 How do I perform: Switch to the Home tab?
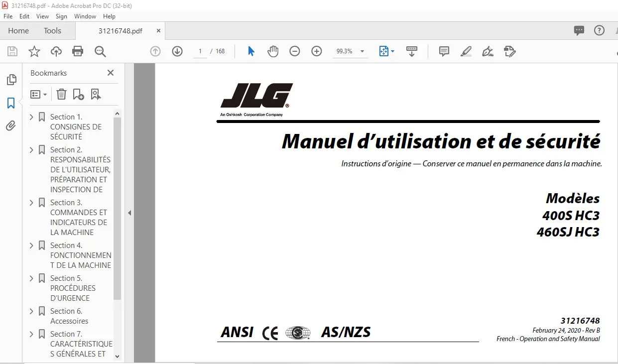[18, 30]
